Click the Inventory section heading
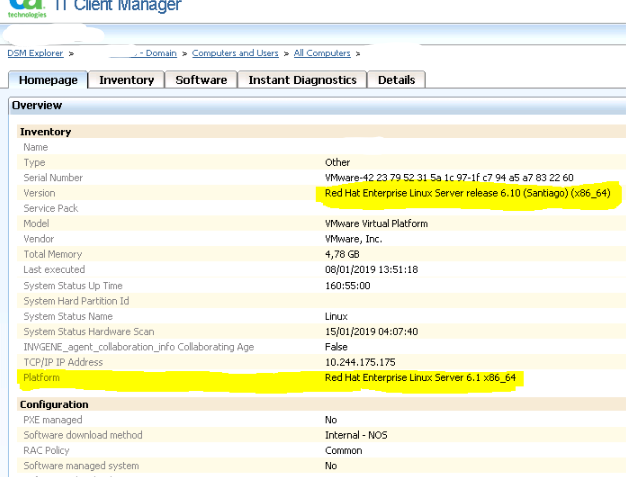The height and width of the screenshot is (478, 630). pos(45,132)
